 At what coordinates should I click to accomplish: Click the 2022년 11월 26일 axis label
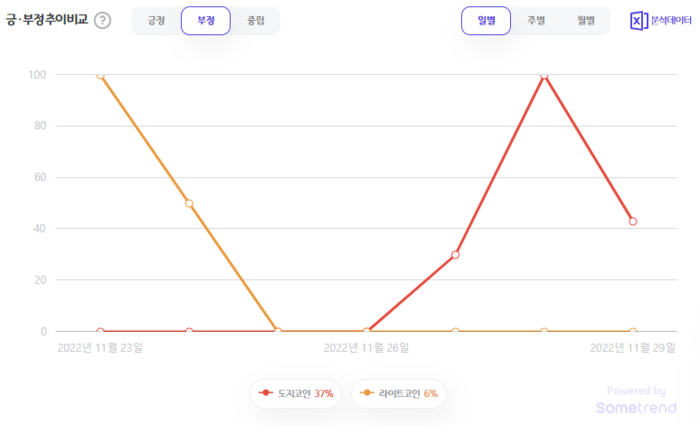(x=366, y=348)
